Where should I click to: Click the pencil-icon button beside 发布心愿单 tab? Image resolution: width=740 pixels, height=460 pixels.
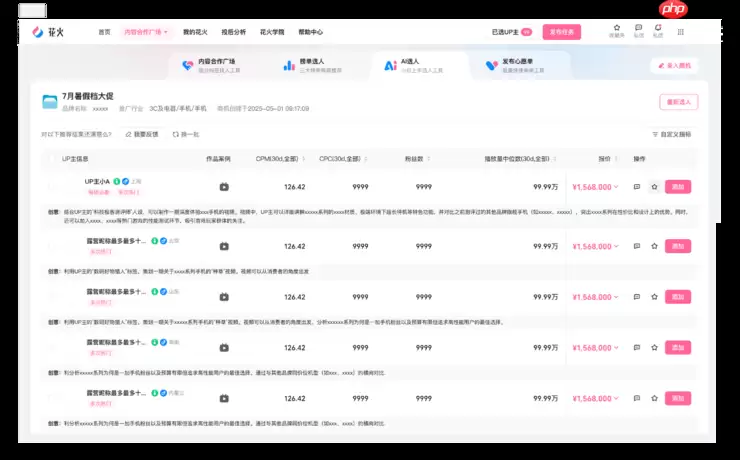(x=674, y=66)
